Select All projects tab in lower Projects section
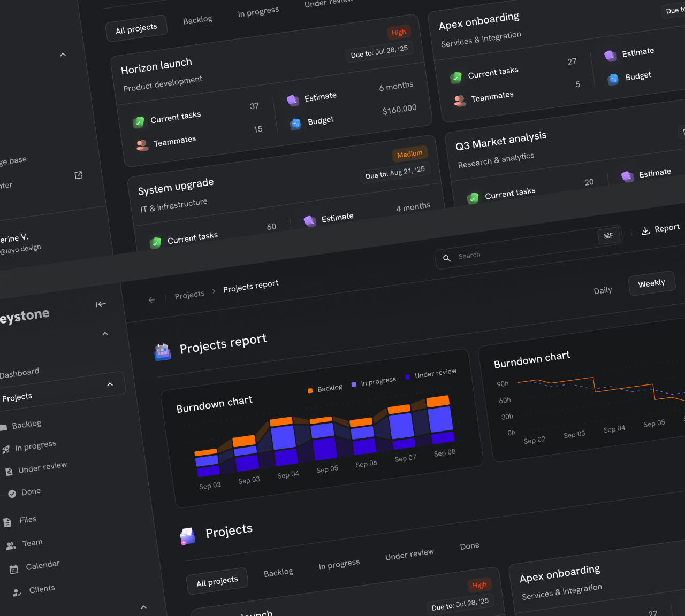Image resolution: width=685 pixels, height=616 pixels. pyautogui.click(x=217, y=581)
